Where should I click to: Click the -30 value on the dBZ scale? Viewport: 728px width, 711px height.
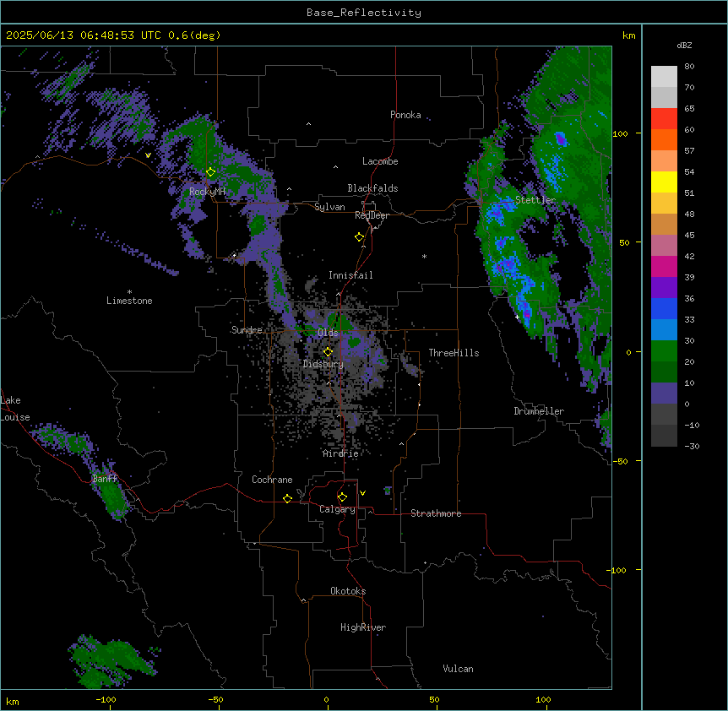pyautogui.click(x=692, y=446)
